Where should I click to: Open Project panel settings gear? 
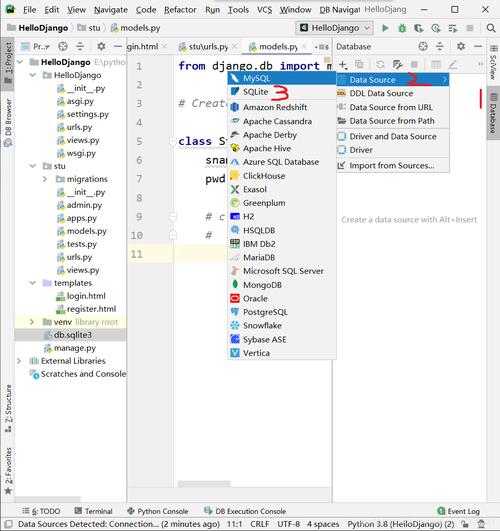[x=101, y=46]
